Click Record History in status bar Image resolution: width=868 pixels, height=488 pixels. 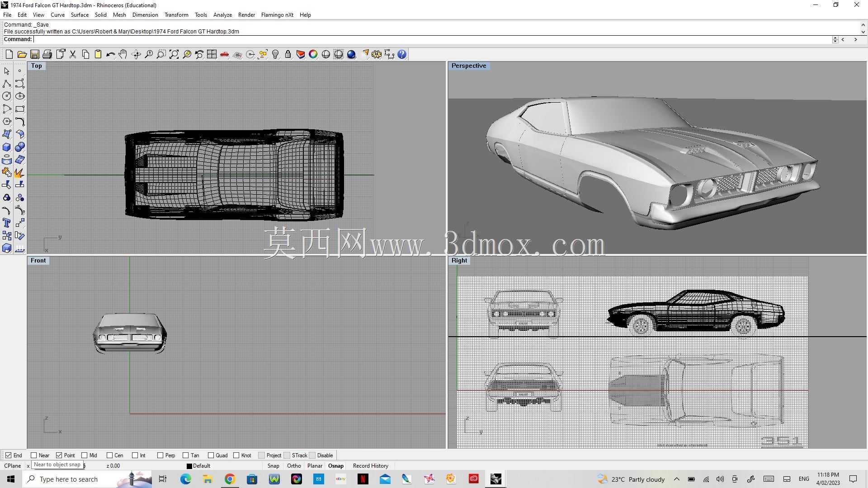click(x=371, y=466)
